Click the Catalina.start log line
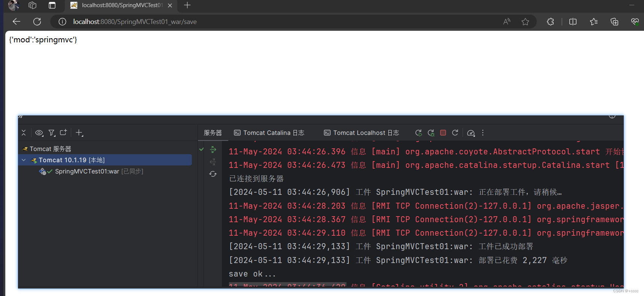 [x=426, y=165]
